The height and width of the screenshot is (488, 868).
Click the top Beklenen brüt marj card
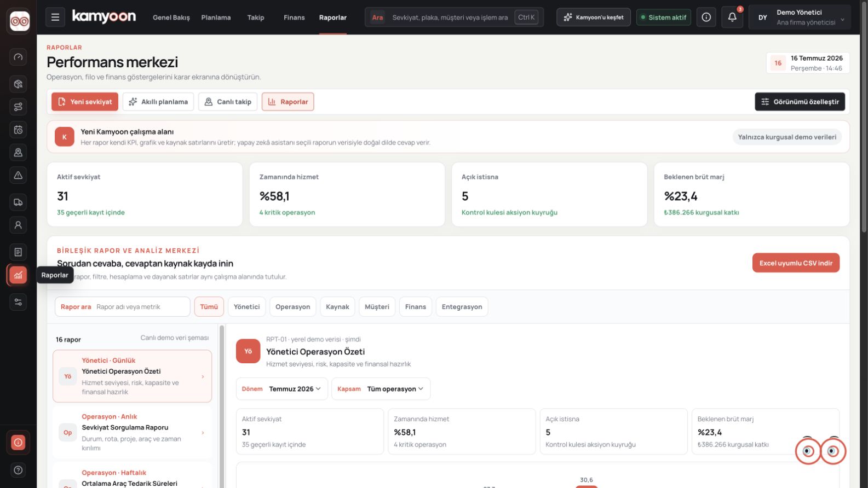click(x=752, y=194)
